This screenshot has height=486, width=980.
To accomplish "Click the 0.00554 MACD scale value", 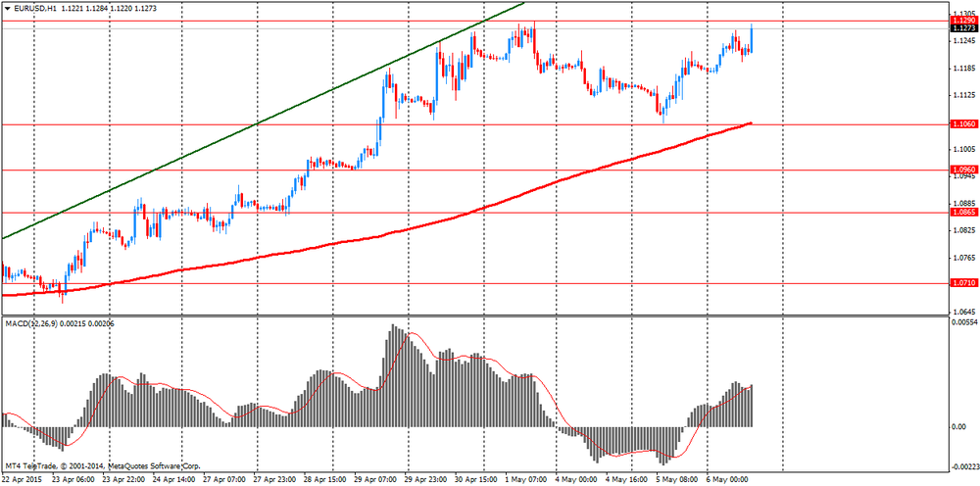I will (x=963, y=321).
